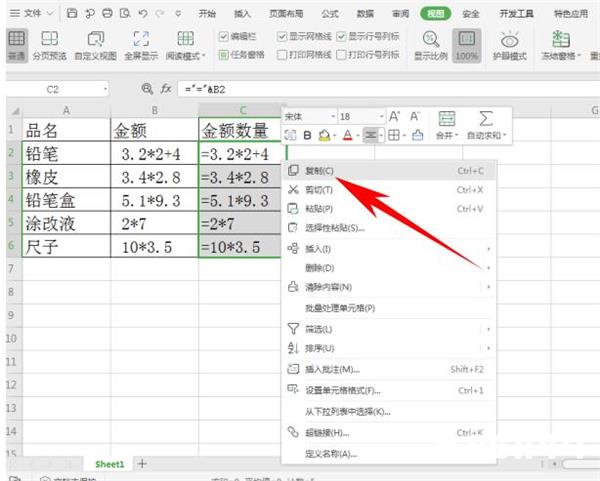Uncheck 显示行号列标 show headings
Viewport: 600px width, 481px height.
tap(341, 37)
